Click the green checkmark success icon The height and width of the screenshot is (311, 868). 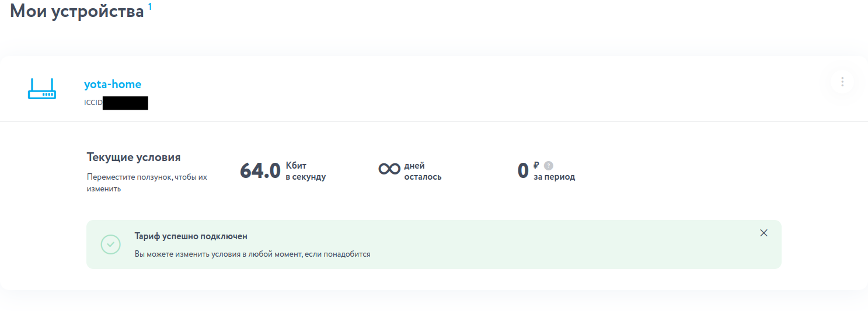111,244
